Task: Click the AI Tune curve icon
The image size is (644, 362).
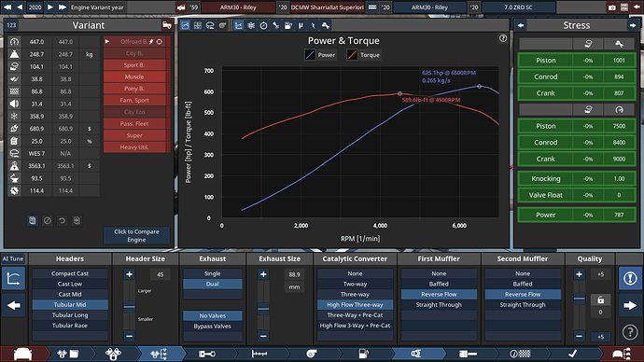Action: point(14,279)
